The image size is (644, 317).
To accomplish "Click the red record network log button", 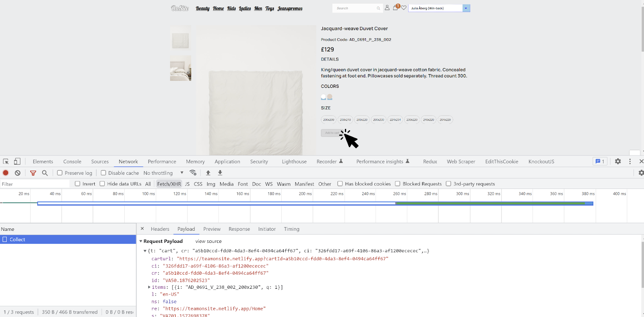I will click(x=6, y=173).
